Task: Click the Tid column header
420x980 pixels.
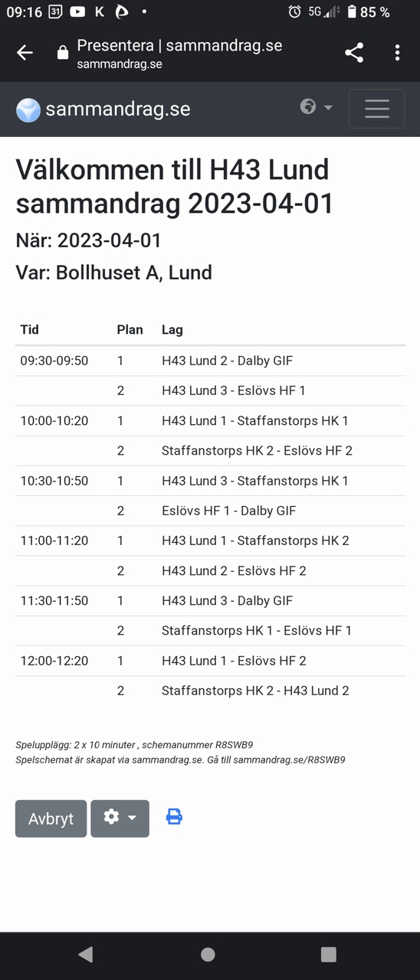Action: 29,330
